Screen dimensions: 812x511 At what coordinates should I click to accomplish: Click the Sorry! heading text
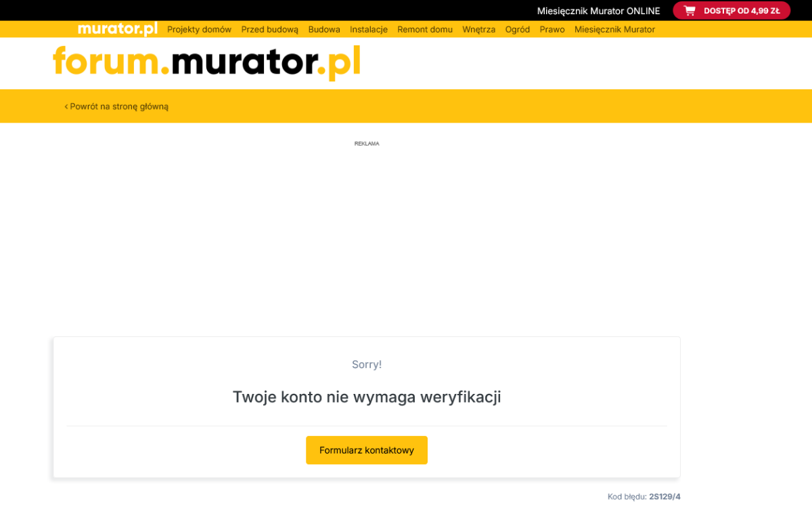coord(367,364)
